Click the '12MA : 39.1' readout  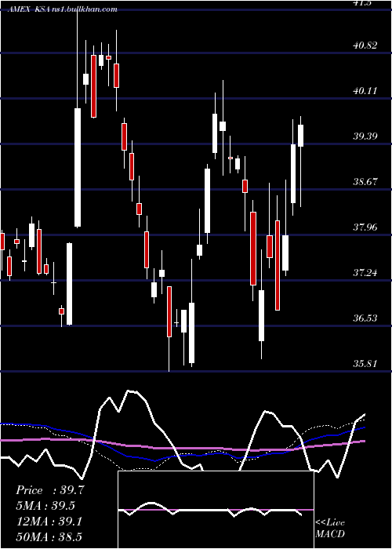pos(50,522)
